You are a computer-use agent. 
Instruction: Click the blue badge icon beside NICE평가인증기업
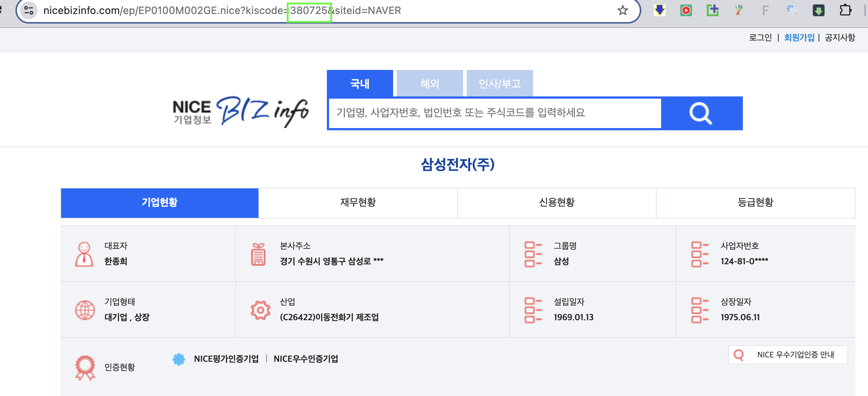(179, 359)
